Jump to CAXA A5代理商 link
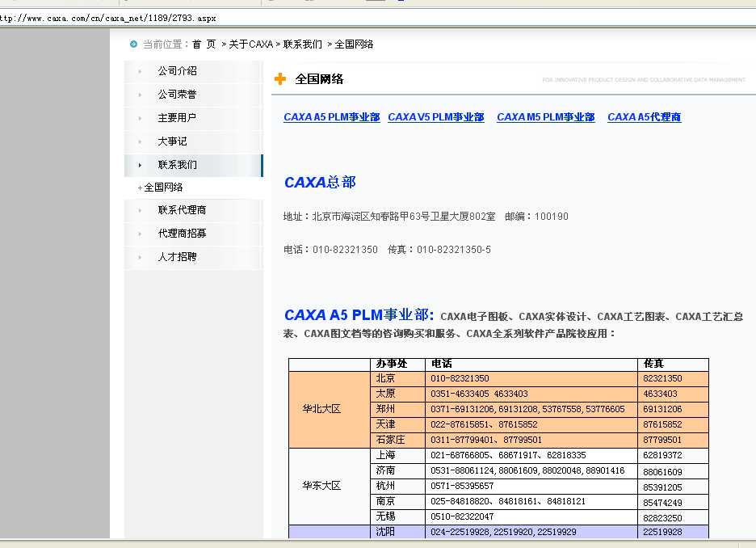The image size is (756, 548). point(645,117)
